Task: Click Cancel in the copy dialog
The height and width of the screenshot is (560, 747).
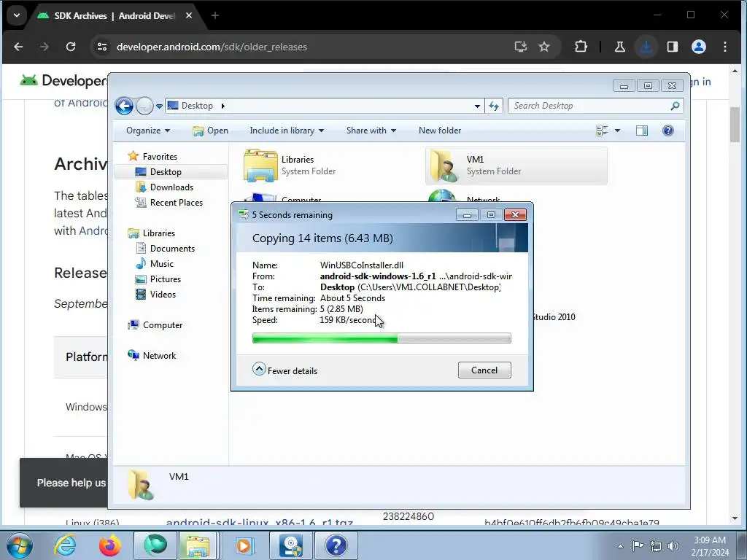Action: click(x=484, y=370)
